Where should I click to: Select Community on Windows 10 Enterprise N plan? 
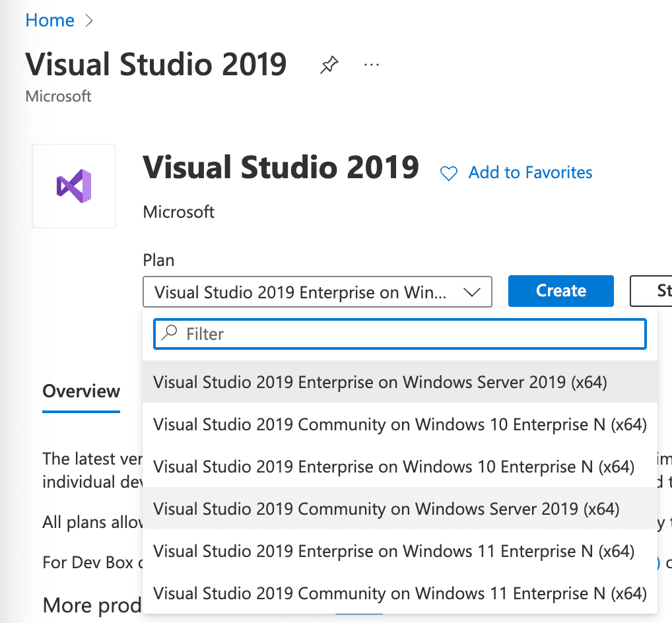pos(400,424)
